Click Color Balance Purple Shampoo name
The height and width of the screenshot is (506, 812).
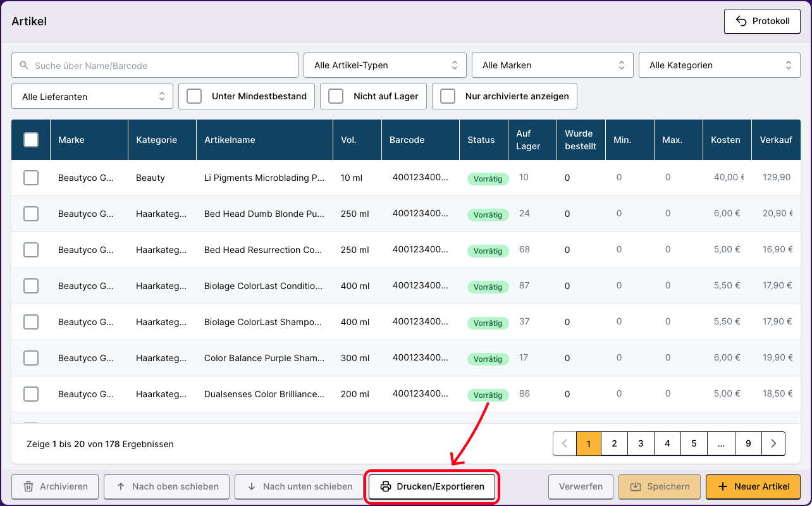(264, 358)
